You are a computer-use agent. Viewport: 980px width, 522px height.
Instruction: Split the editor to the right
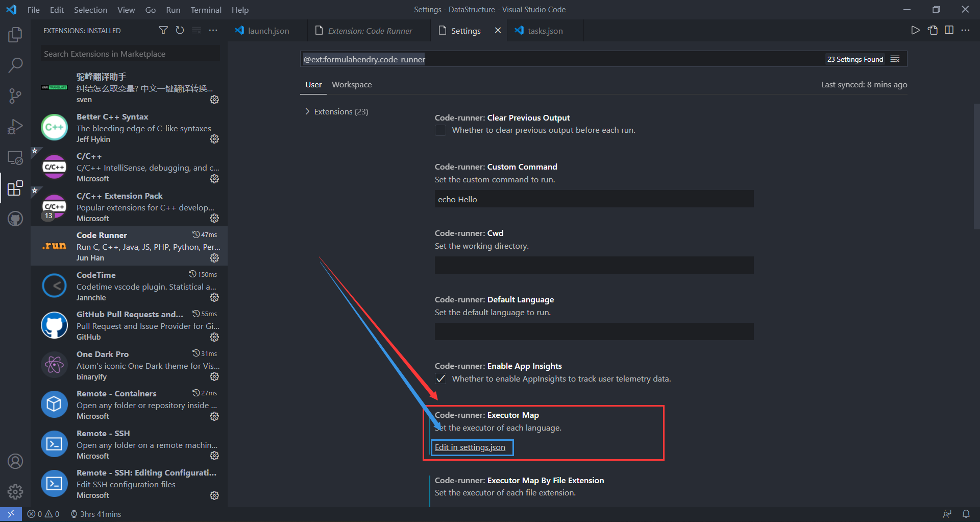(949, 31)
